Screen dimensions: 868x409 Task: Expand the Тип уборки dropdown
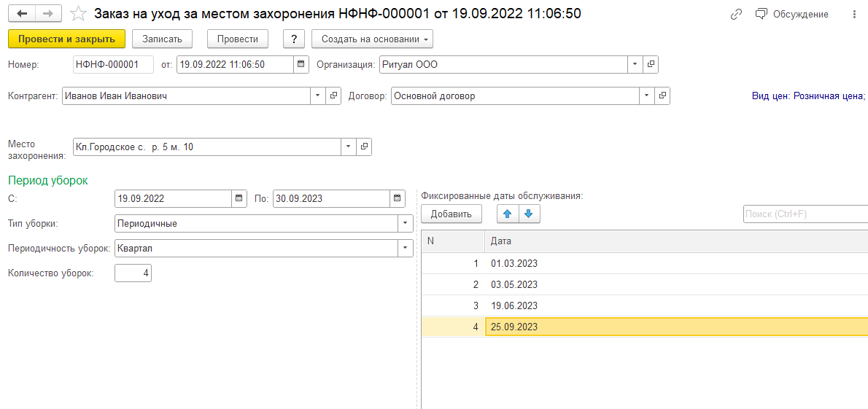405,224
